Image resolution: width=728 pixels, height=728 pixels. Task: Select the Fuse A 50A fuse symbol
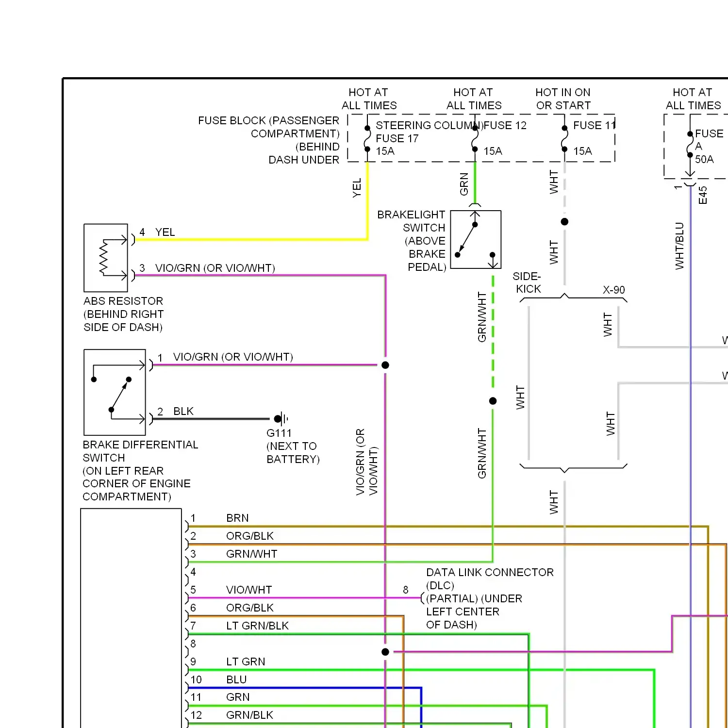point(690,144)
